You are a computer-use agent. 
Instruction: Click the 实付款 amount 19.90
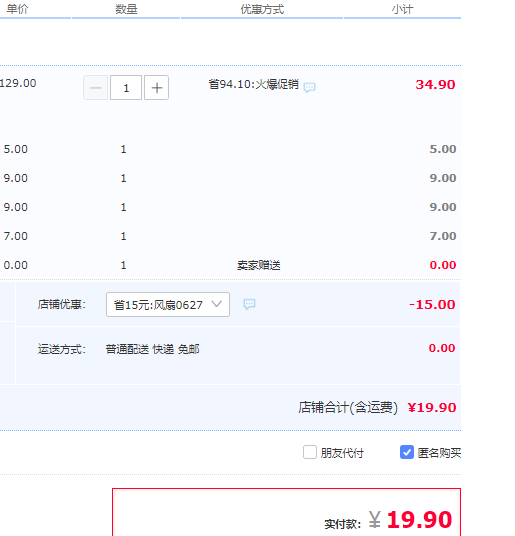tap(419, 520)
